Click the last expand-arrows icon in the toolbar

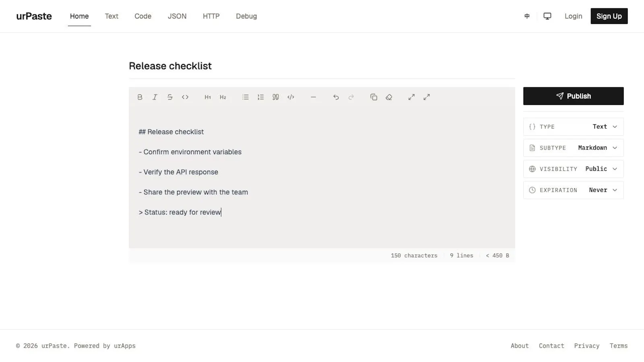tap(427, 97)
